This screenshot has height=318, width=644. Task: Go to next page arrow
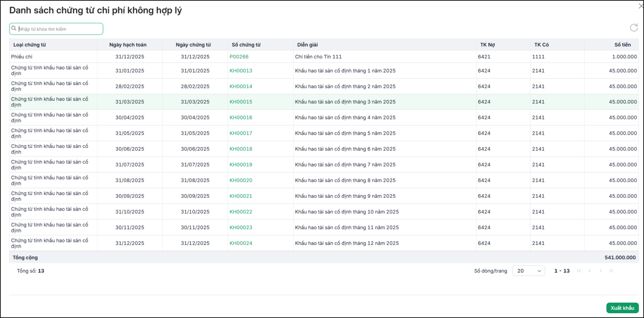(x=601, y=271)
